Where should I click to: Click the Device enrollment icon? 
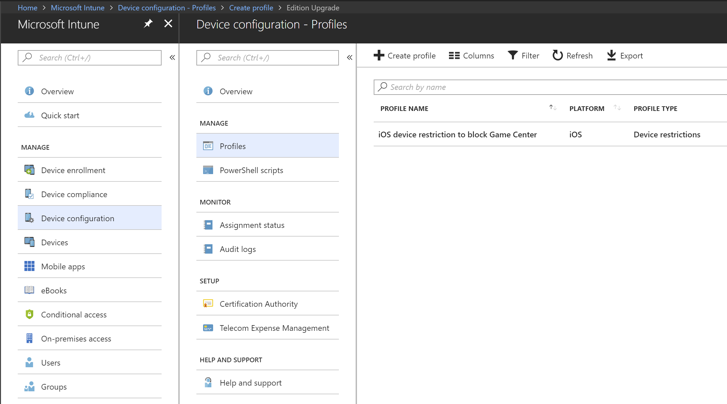[x=29, y=170]
